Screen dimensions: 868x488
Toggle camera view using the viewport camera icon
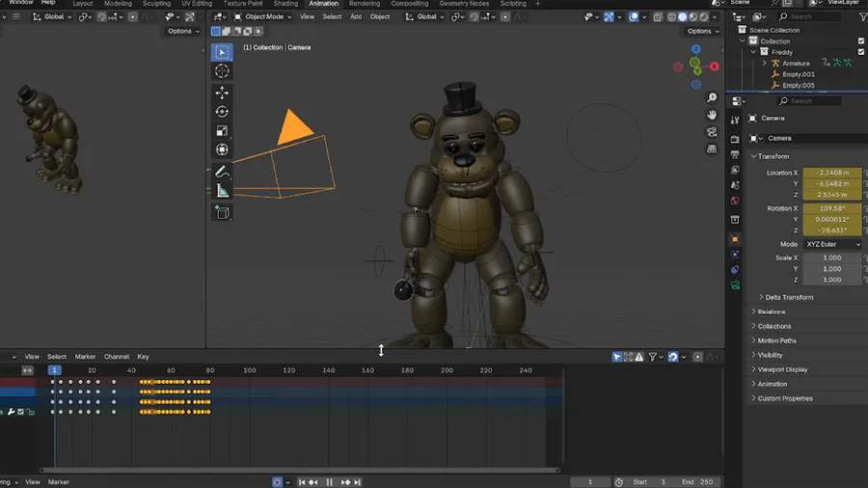[712, 132]
